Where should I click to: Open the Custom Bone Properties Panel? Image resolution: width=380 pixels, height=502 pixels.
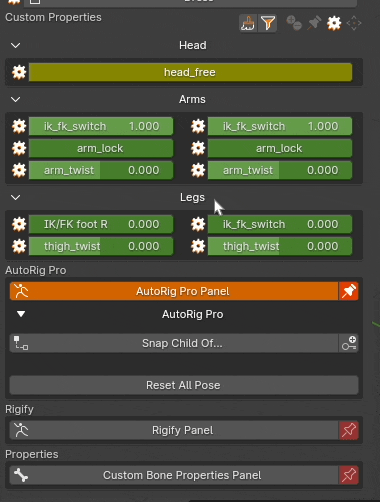[174, 475]
